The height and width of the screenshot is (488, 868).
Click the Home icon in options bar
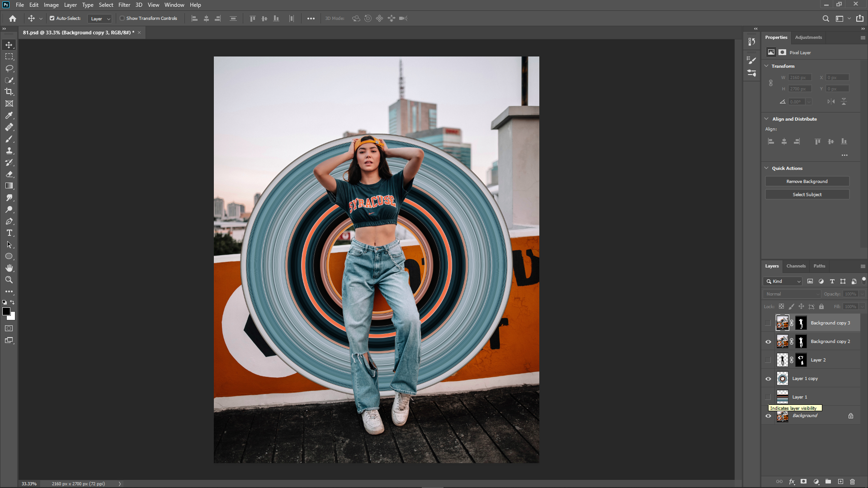pos(13,19)
